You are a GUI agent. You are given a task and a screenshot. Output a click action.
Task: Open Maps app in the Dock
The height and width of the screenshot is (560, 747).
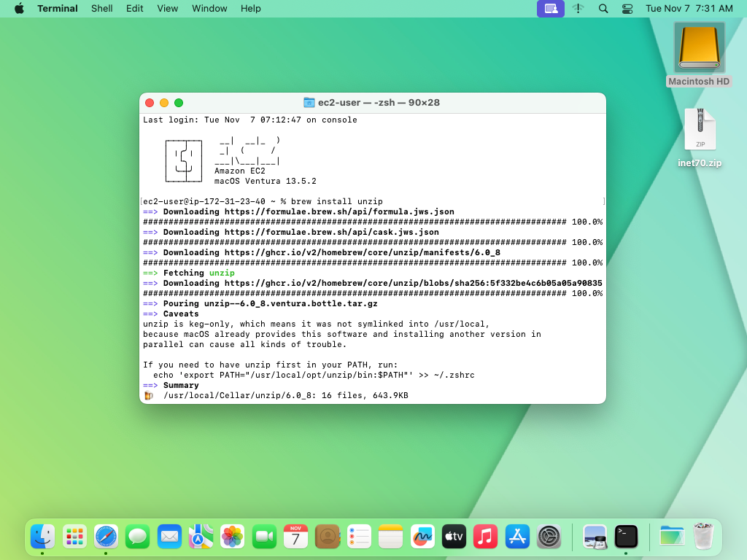(201, 536)
